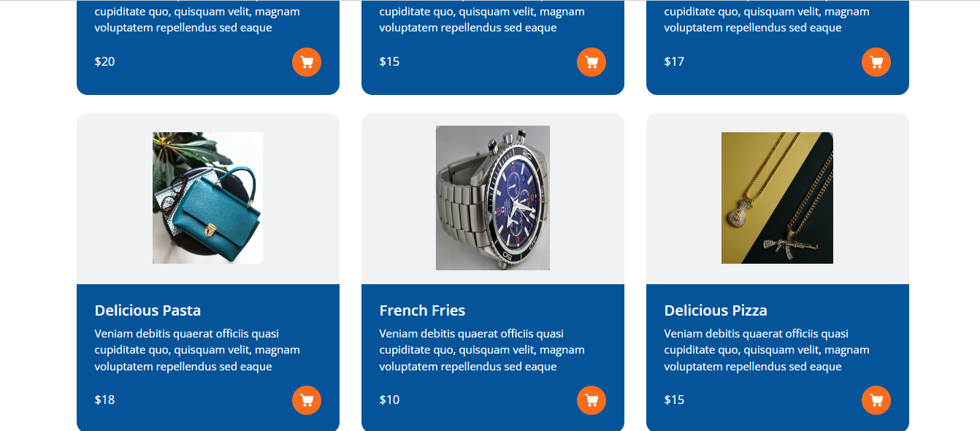Select the Delicious Pasta title
This screenshot has width=980, height=431.
148,310
